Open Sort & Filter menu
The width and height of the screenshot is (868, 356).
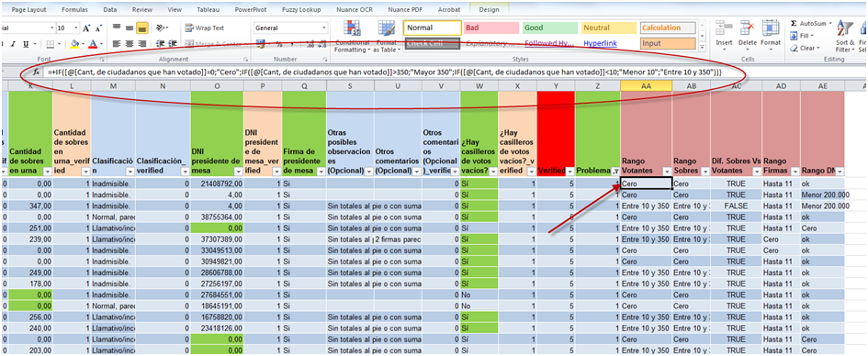[845, 35]
